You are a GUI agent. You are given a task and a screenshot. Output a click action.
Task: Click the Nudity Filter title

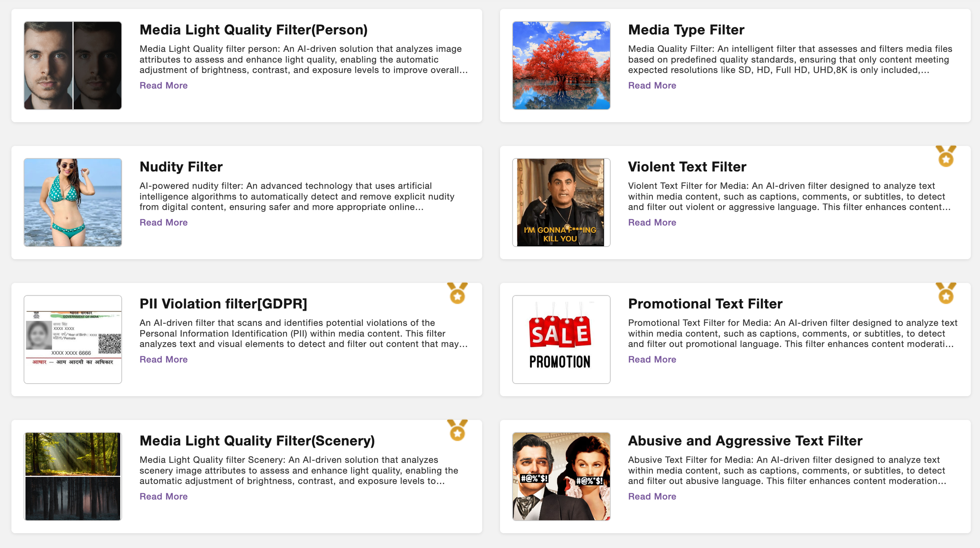click(x=181, y=167)
